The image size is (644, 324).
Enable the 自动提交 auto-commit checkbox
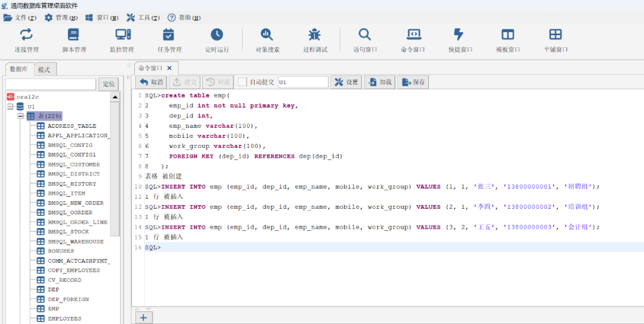[242, 82]
